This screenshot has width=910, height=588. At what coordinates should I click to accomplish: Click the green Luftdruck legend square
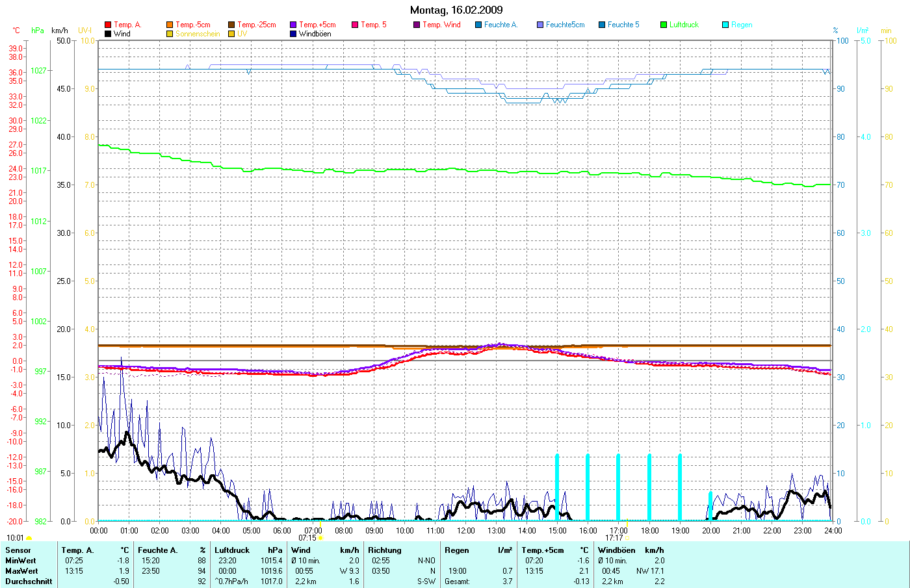(664, 25)
